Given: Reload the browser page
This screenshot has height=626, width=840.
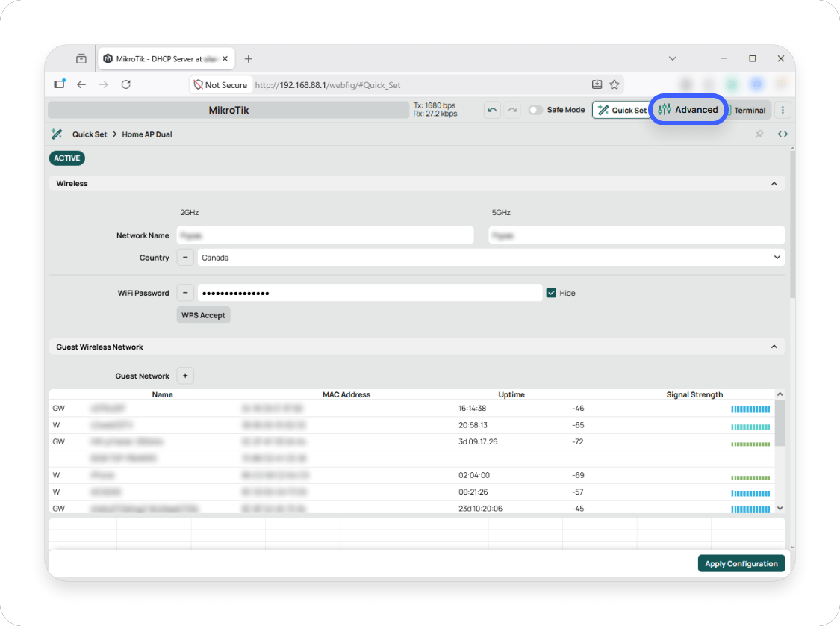Looking at the screenshot, I should coord(126,84).
